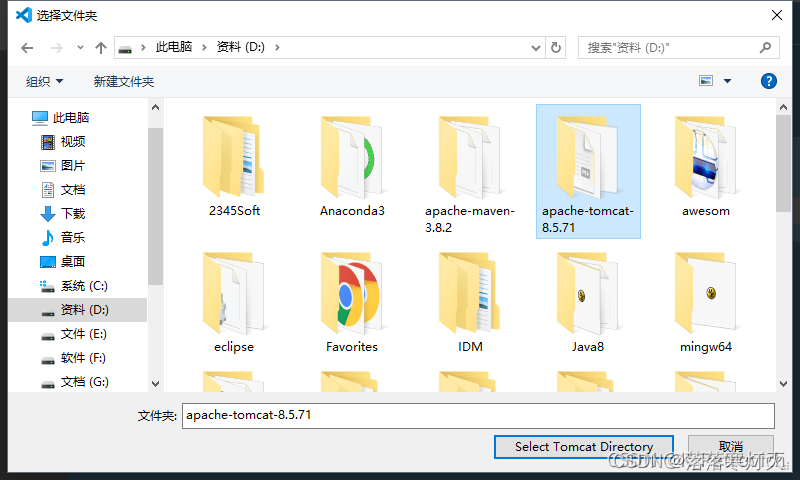800x480 pixels.
Task: Select the IDM folder
Action: [x=470, y=303]
